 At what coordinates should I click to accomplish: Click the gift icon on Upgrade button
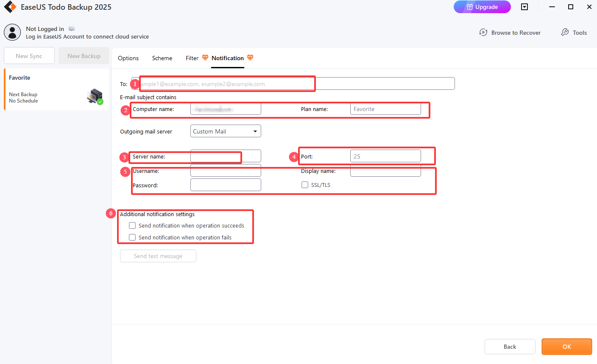[x=470, y=7]
